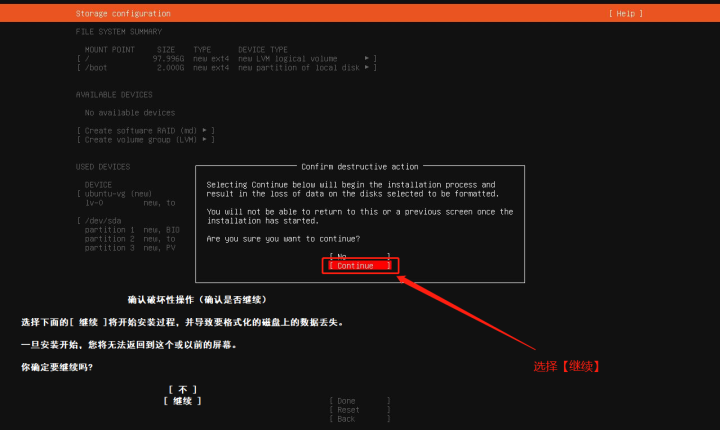This screenshot has width=720, height=430.
Task: Choose No in the confirm dialog
Action: tap(360, 256)
